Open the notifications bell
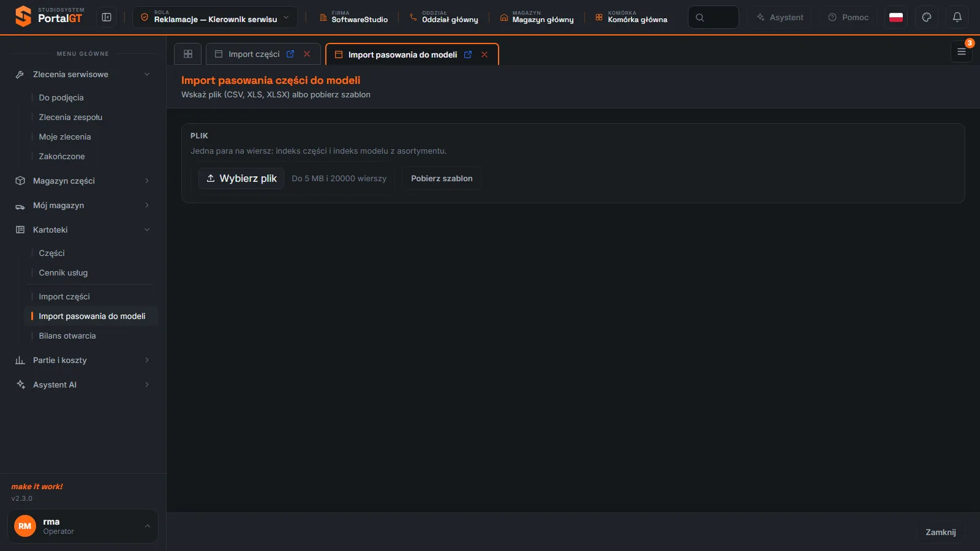980x551 pixels. click(x=957, y=17)
